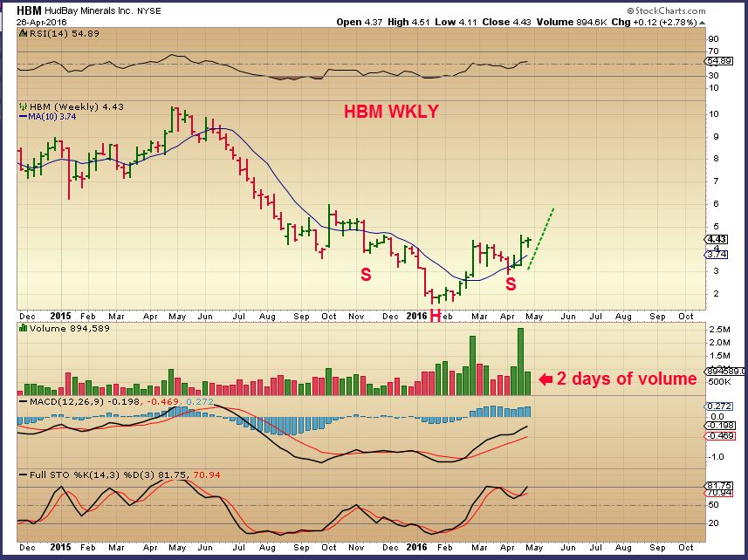Click the 2.5M volume axis label
The width and height of the screenshot is (748, 560).
pos(720,330)
